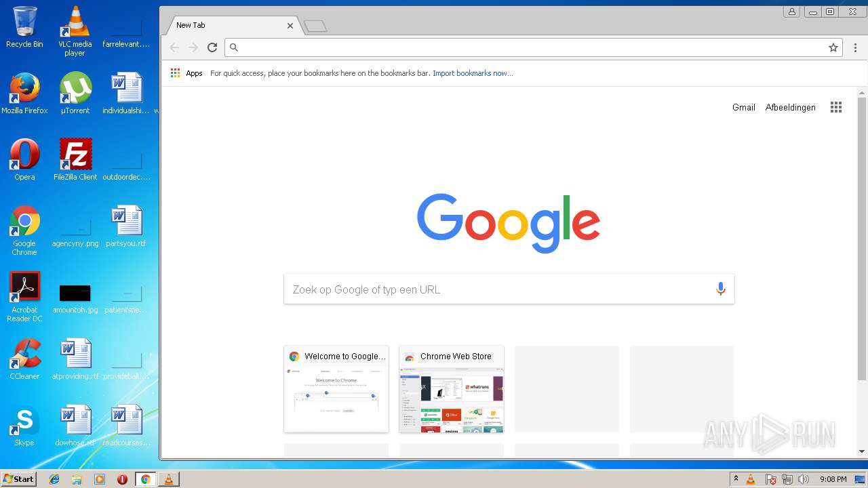Viewport: 868px width, 488px height.
Task: Select the dowhose.rtf desktop file
Action: pyautogui.click(x=75, y=426)
